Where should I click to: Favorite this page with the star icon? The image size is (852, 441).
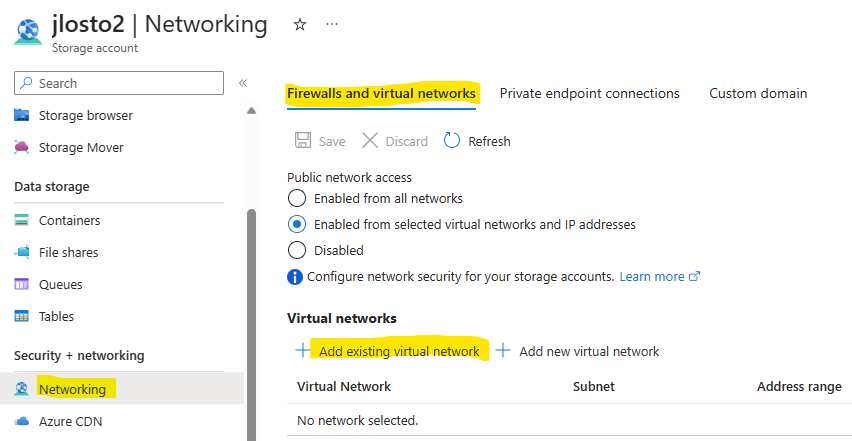[299, 24]
